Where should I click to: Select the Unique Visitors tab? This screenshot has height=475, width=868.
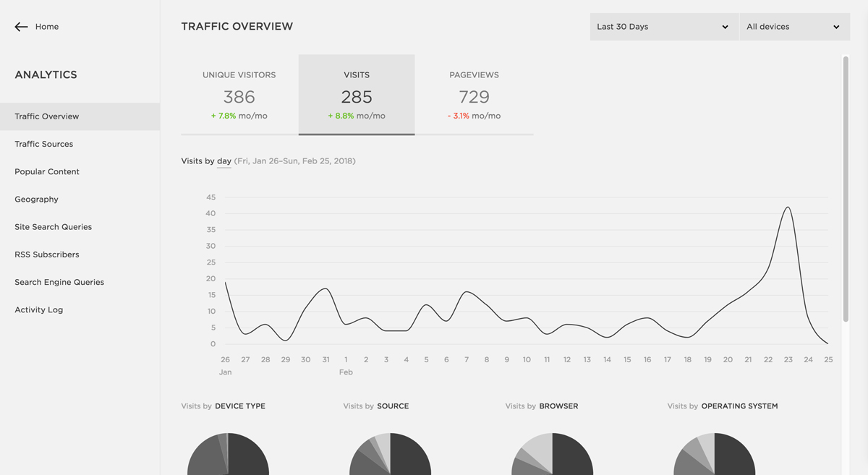click(x=239, y=95)
